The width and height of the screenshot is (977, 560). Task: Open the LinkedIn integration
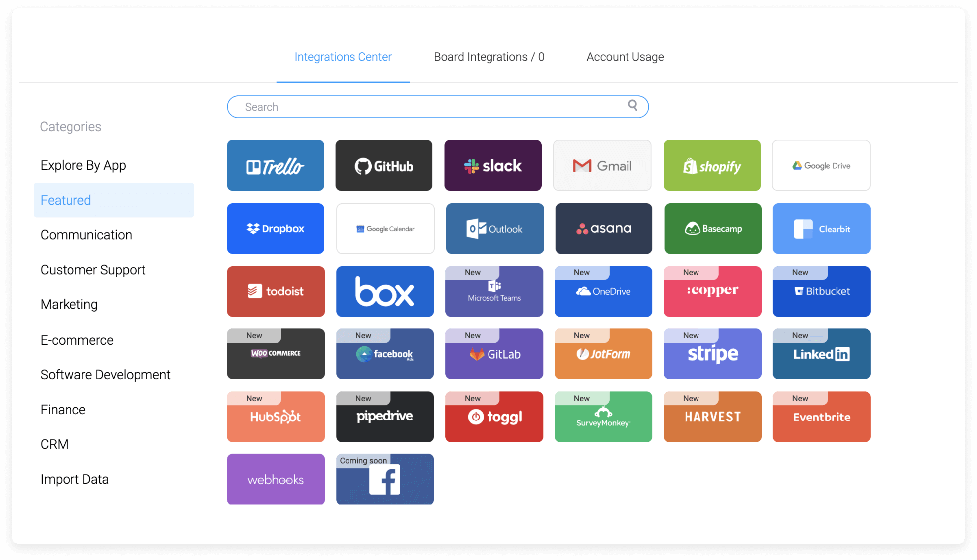point(821,354)
